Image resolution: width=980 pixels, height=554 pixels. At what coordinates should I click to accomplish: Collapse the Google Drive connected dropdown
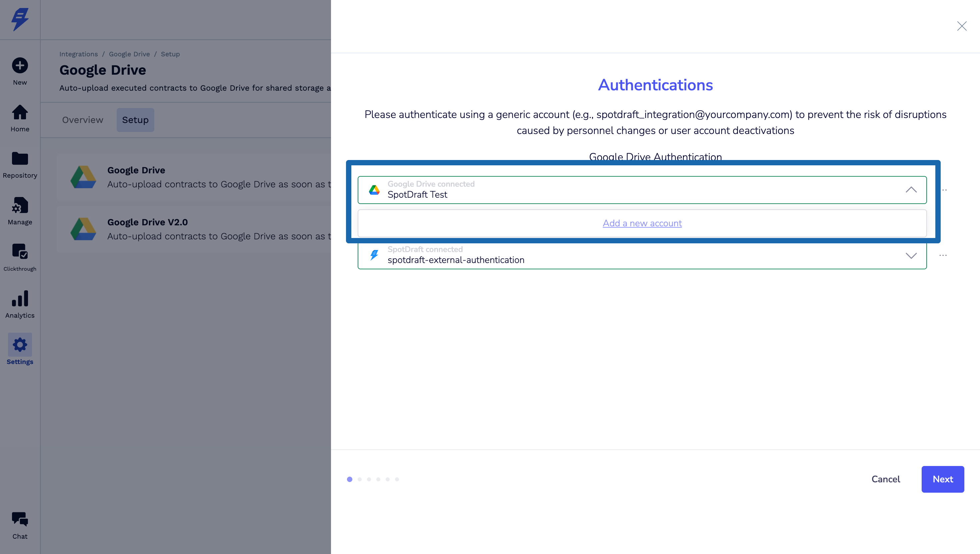911,190
